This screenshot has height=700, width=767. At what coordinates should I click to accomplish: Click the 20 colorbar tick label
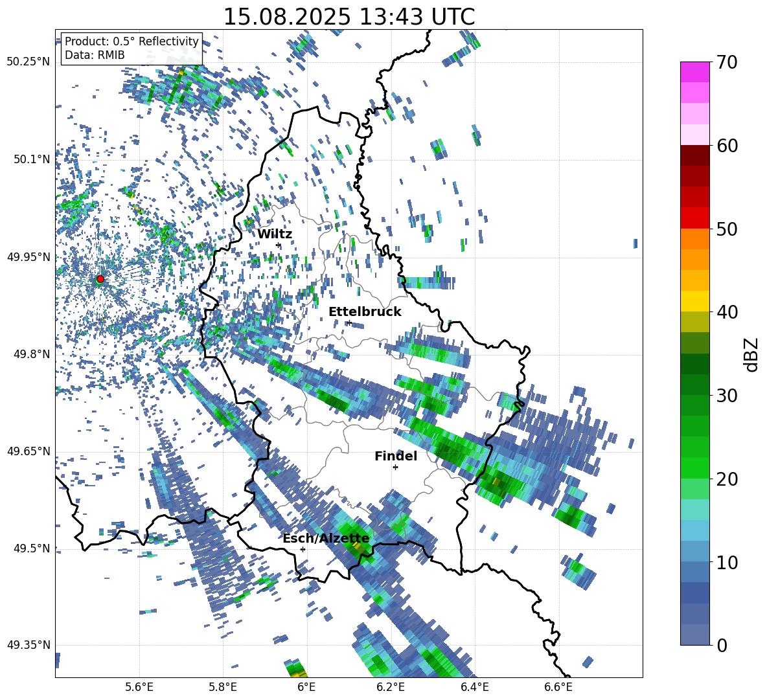(x=727, y=479)
